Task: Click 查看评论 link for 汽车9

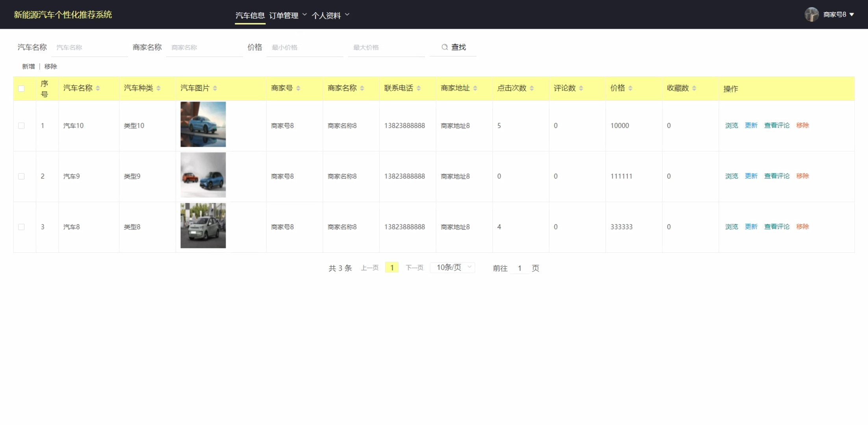Action: [x=777, y=176]
